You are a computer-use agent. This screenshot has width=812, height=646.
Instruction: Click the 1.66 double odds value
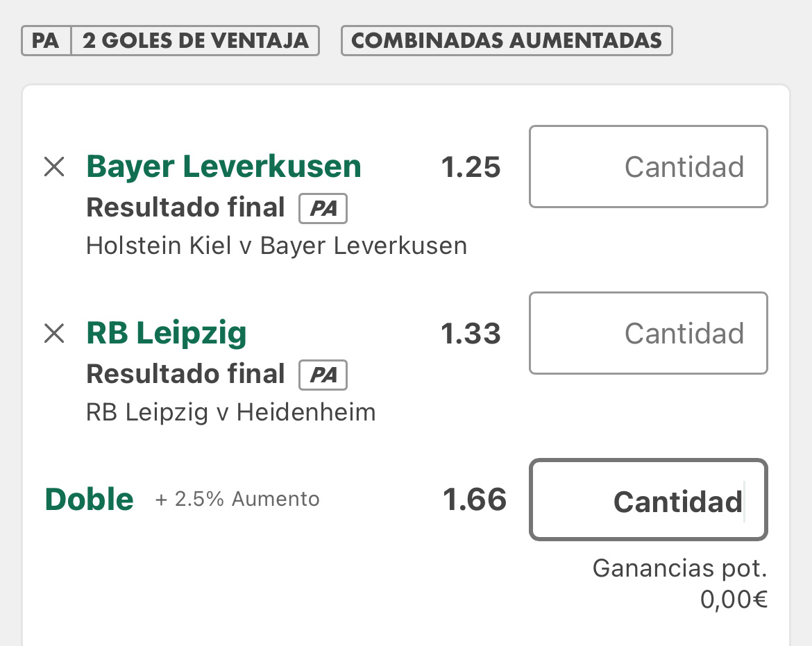click(x=474, y=500)
